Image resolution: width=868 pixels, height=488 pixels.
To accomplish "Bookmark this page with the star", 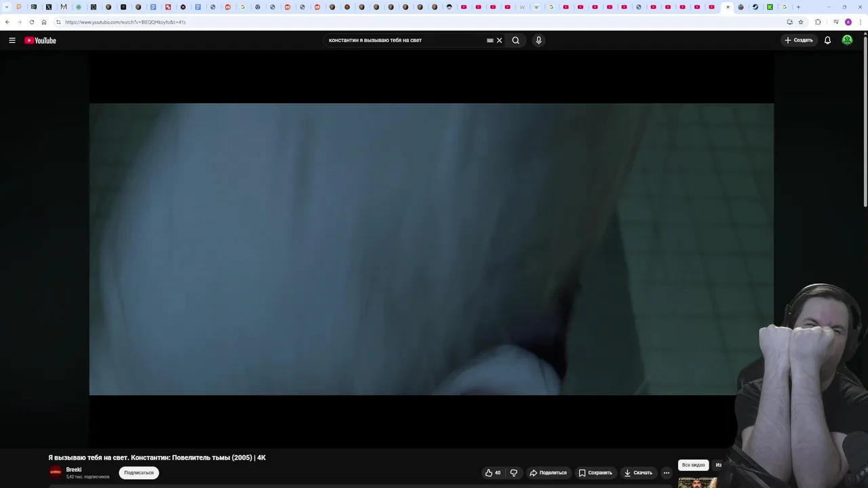I will (x=801, y=22).
